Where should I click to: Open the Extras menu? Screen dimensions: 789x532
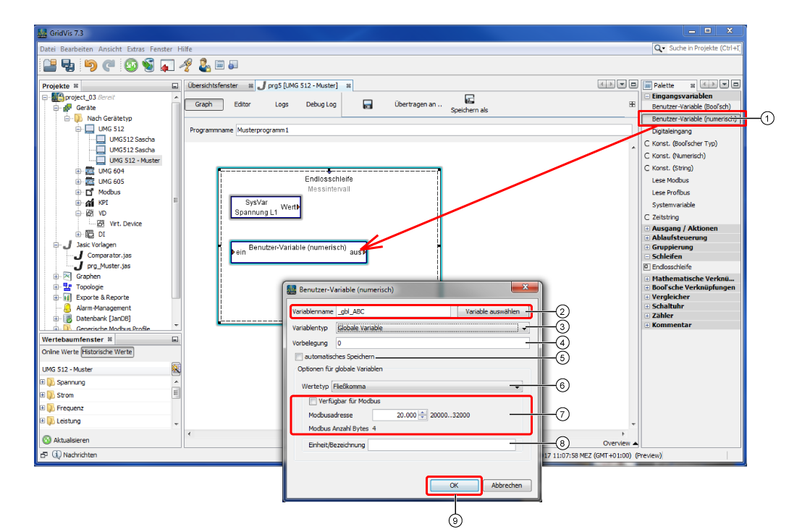(136, 48)
